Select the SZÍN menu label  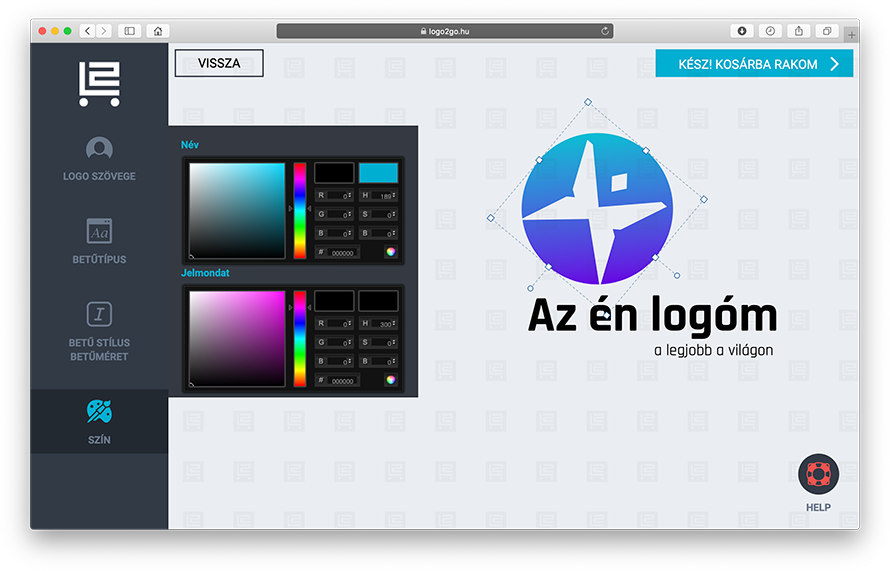coord(99,440)
